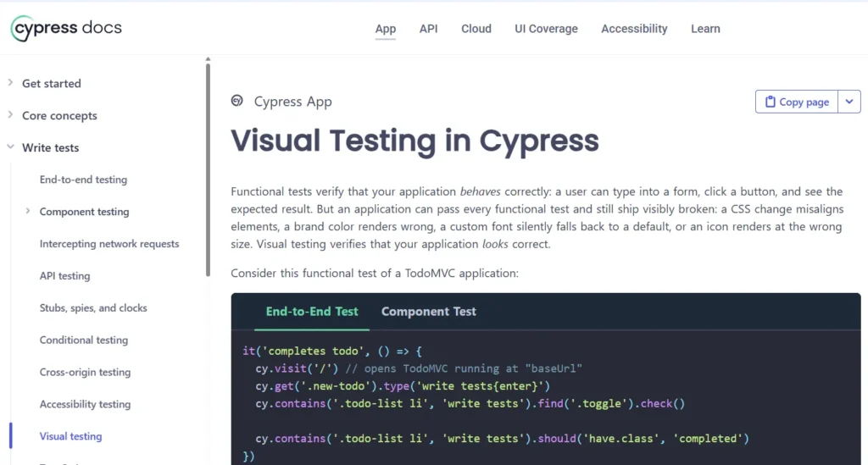Click the code line it('completes todo'

pos(332,352)
